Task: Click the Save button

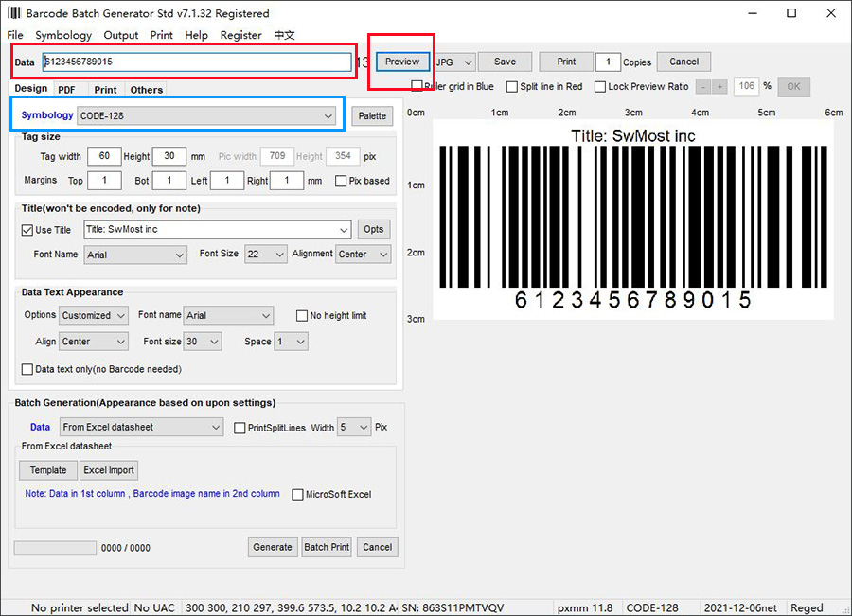Action: (x=505, y=62)
